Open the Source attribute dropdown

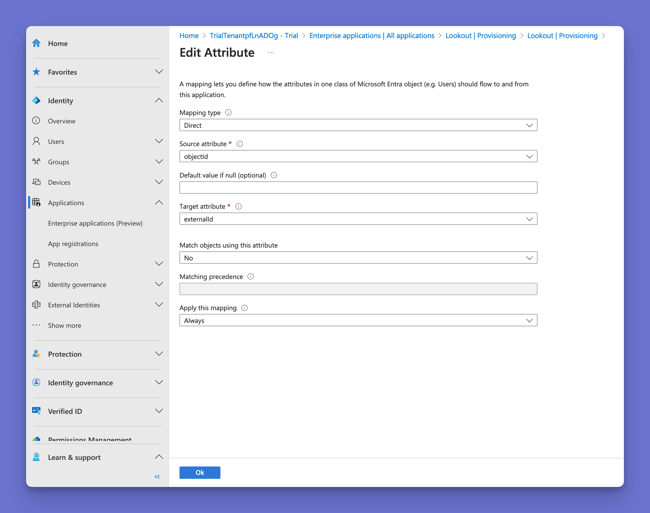click(358, 156)
